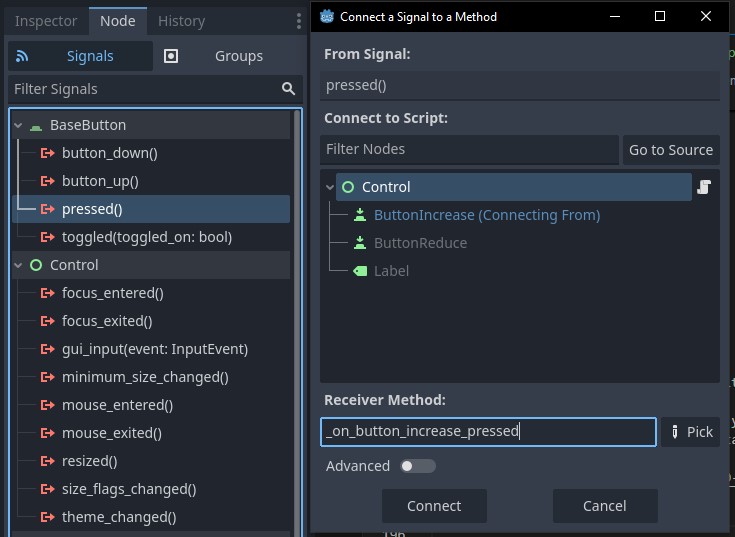Collapse the BaseButton signals group
Viewport: 735px width, 537px height.
tap(18, 125)
